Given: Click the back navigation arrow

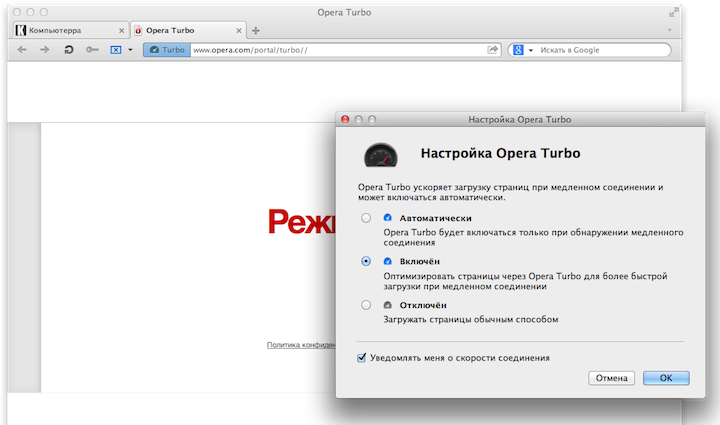Looking at the screenshot, I should [x=21, y=49].
